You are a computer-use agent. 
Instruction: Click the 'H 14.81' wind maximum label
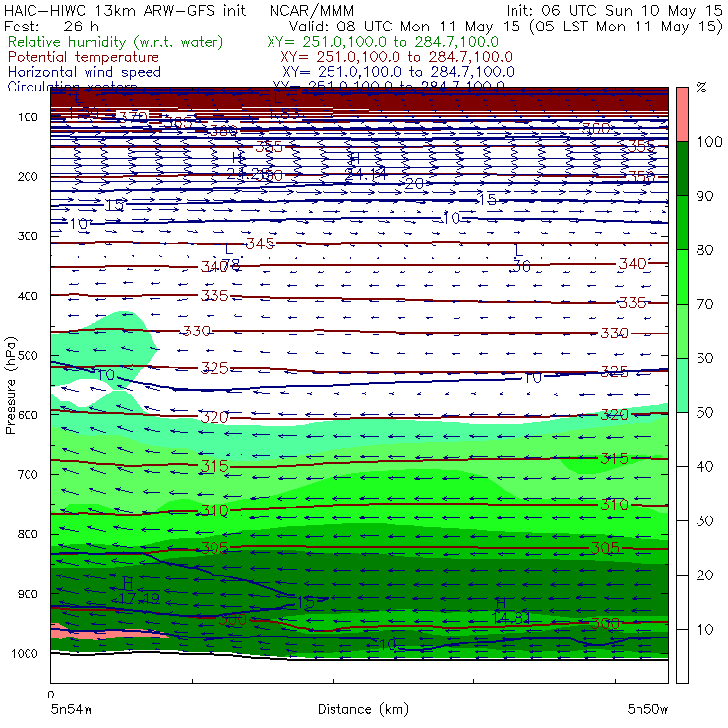pyautogui.click(x=511, y=611)
